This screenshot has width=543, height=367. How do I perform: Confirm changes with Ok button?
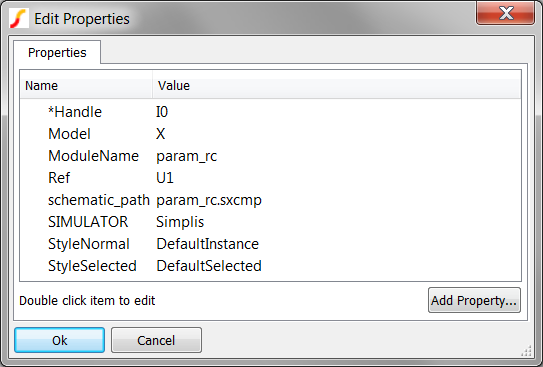pyautogui.click(x=60, y=340)
